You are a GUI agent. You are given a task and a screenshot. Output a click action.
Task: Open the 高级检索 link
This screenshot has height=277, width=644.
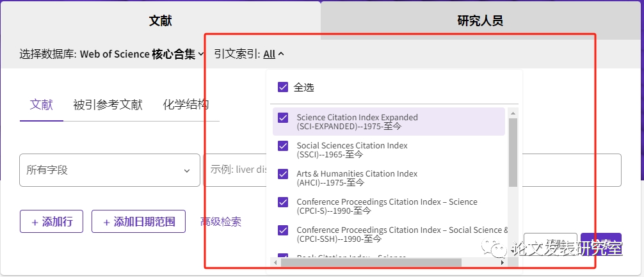[221, 222]
